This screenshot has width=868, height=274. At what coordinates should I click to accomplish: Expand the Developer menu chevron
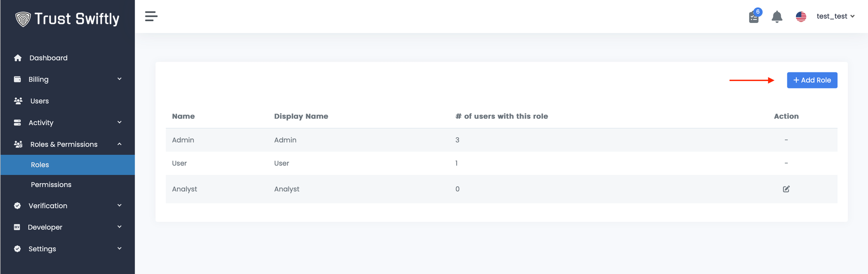click(119, 227)
